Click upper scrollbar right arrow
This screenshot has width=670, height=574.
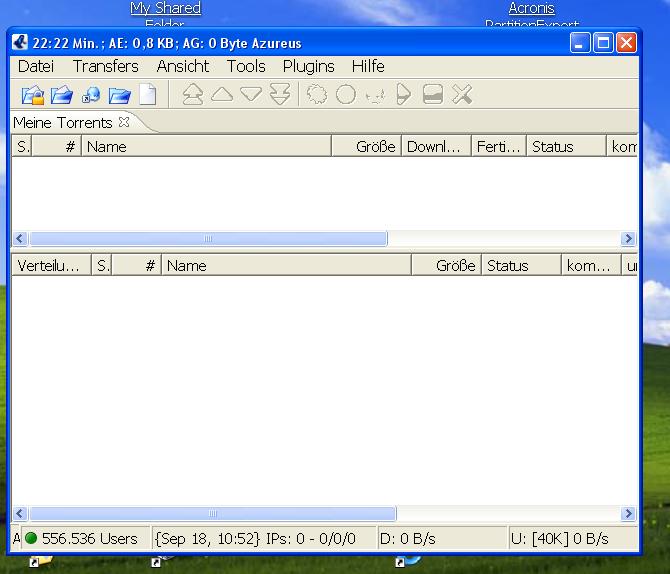point(628,238)
